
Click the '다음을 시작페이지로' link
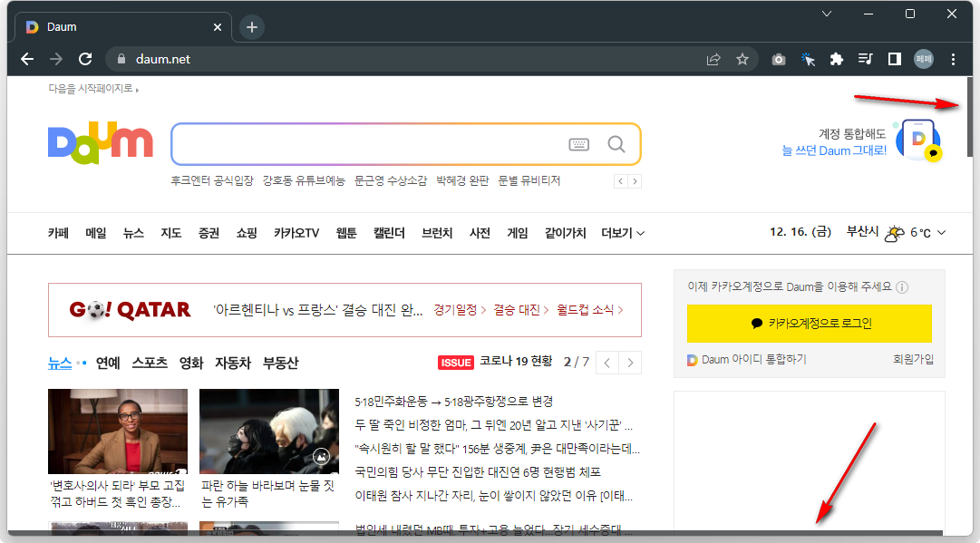[93, 89]
